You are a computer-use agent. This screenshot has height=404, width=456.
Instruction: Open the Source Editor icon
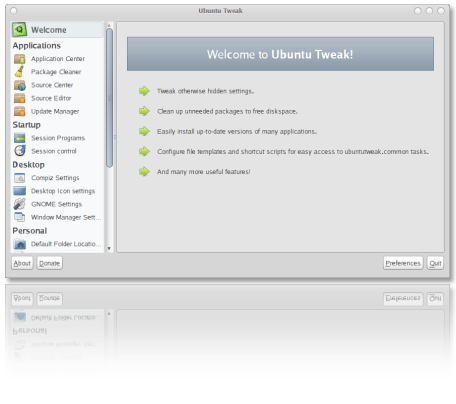[20, 98]
